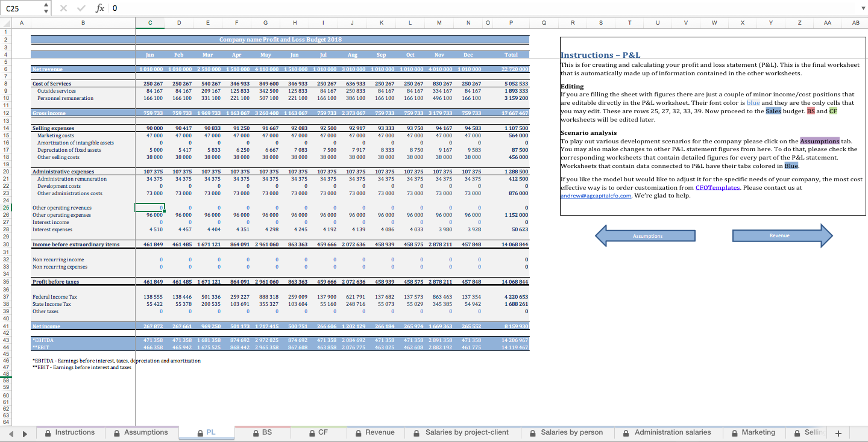
Task: Select the column P header
Action: point(511,23)
